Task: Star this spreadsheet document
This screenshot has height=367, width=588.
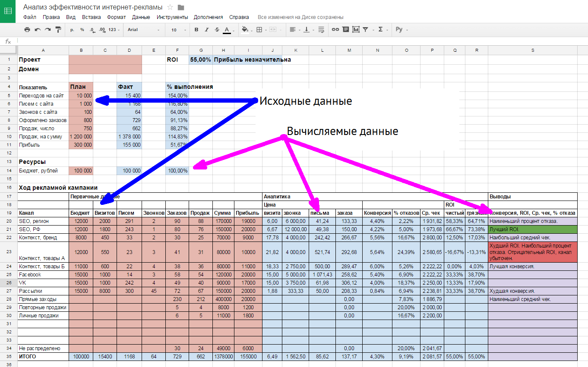Action: click(170, 7)
